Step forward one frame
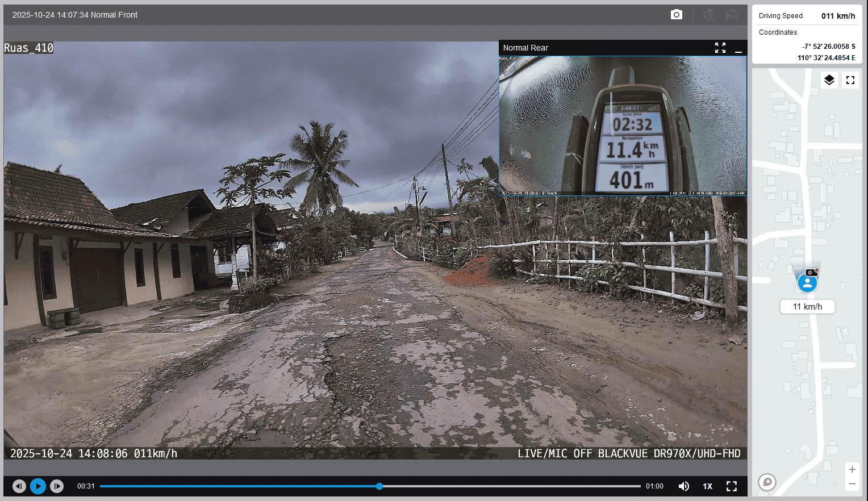Viewport: 868px width, 501px height. tap(57, 486)
